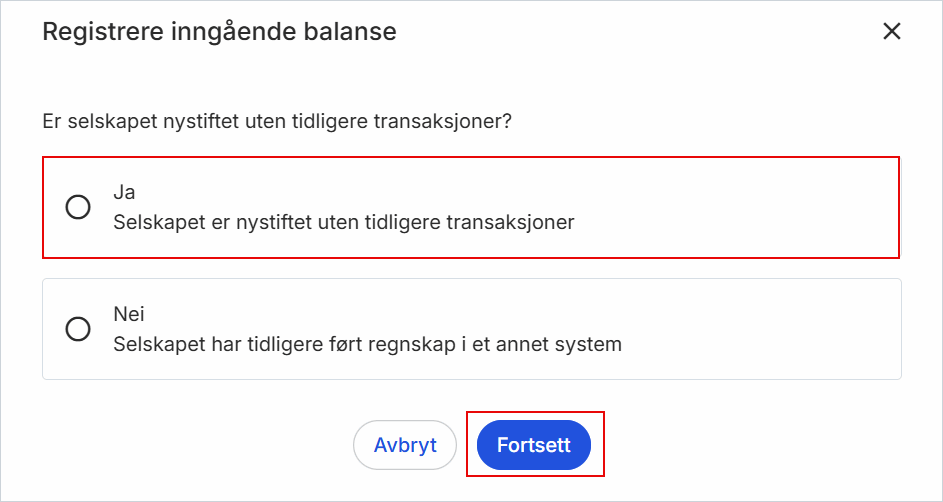
Task: Close the Registrere inngående balanse dialog
Action: pos(892,32)
